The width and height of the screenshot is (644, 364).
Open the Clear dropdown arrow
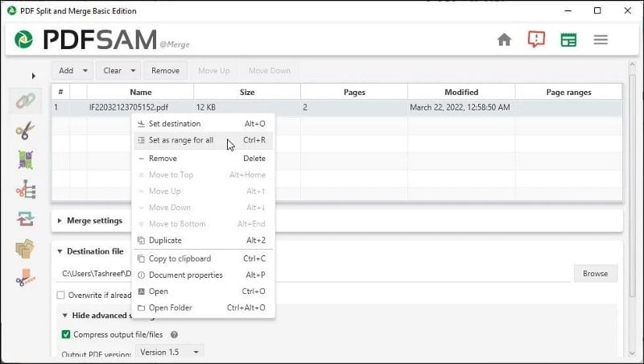pos(133,71)
